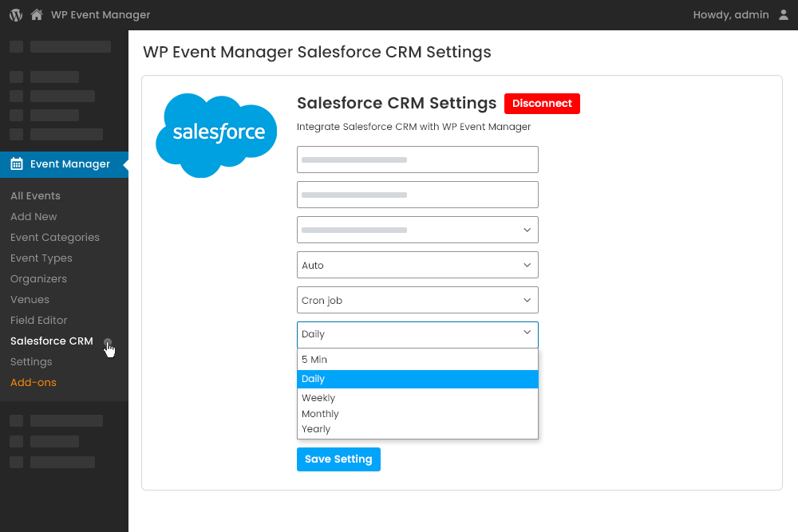Click the first credential input field
798x532 pixels.
point(417,160)
